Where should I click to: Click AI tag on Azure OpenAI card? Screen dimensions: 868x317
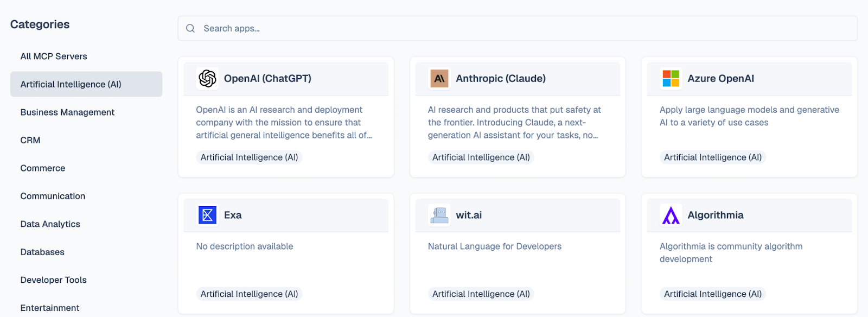click(713, 157)
